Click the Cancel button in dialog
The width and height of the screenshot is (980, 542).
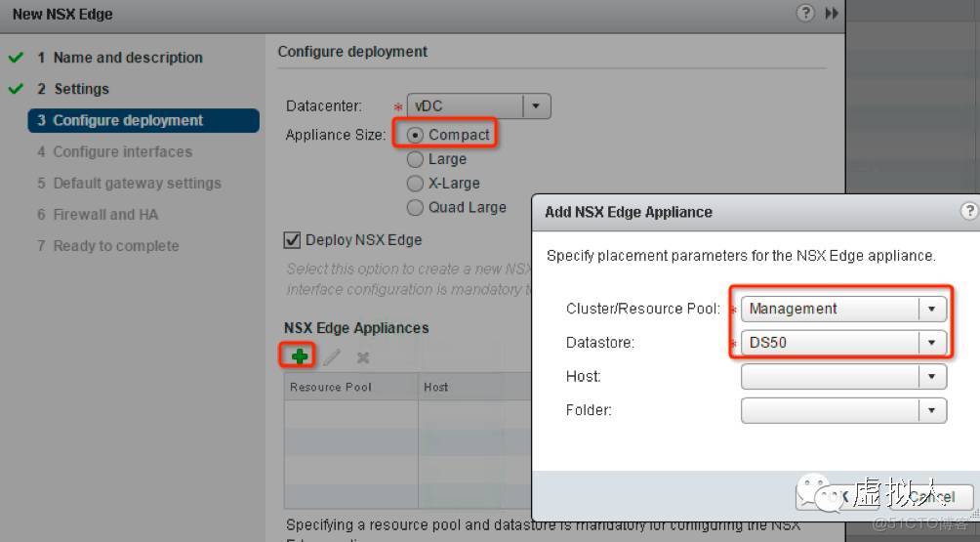(930, 497)
